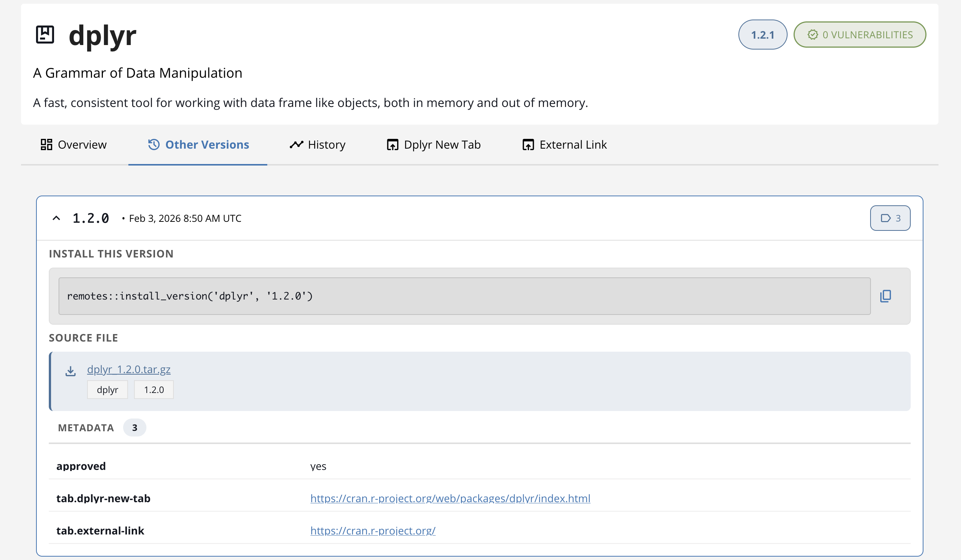
Task: Open the External Link tab
Action: point(564,145)
